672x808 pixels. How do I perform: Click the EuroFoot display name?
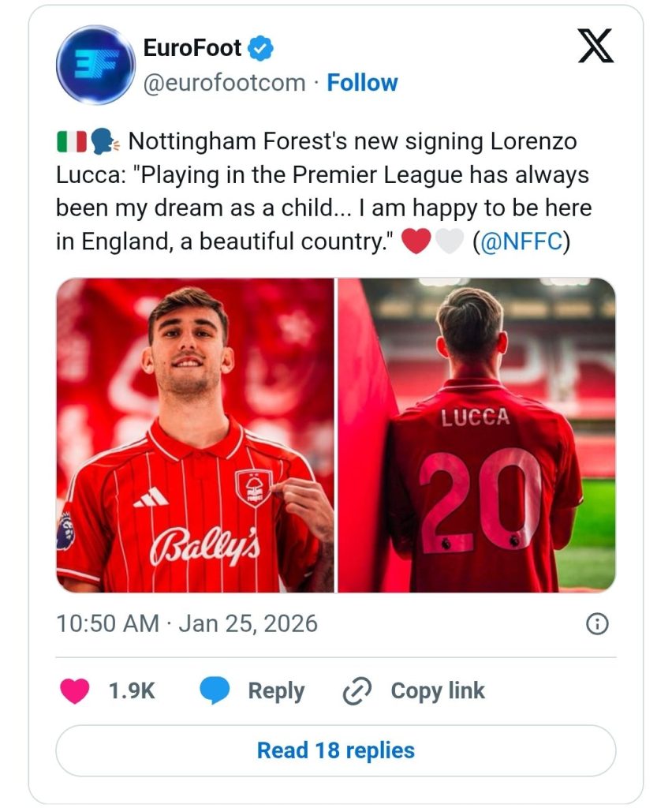coord(192,49)
